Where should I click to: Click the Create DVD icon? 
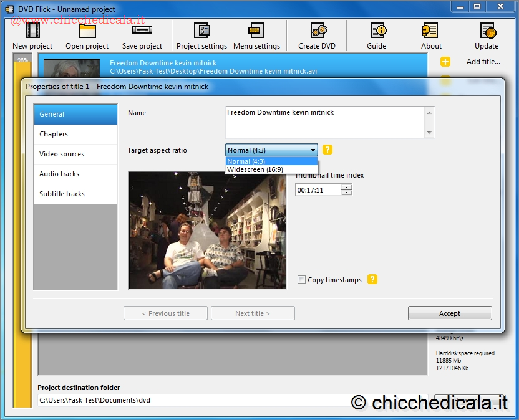(317, 31)
